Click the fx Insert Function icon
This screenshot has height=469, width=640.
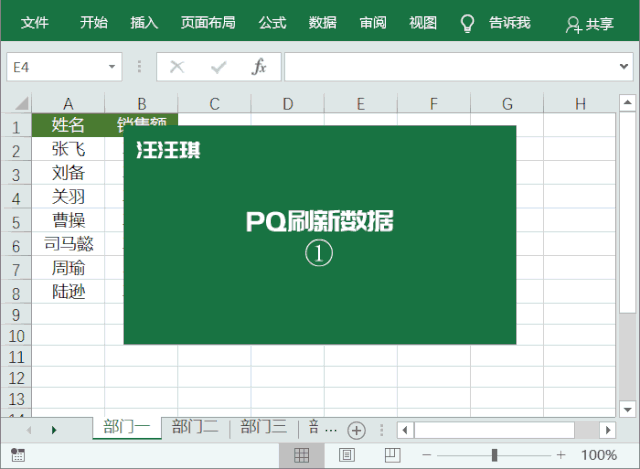(259, 67)
